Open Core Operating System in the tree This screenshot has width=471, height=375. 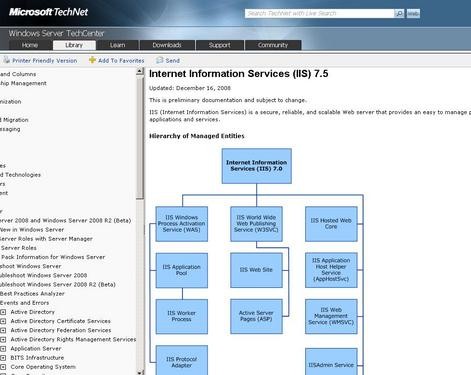point(43,367)
